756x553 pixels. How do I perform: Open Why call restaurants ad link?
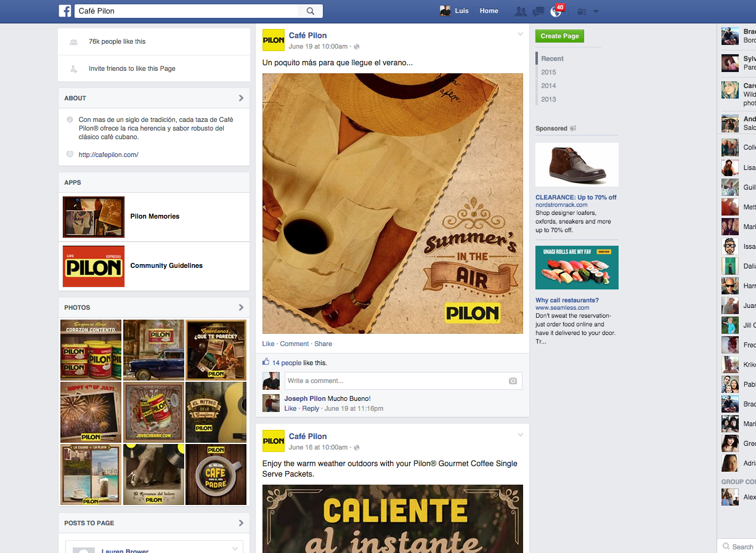tap(567, 300)
